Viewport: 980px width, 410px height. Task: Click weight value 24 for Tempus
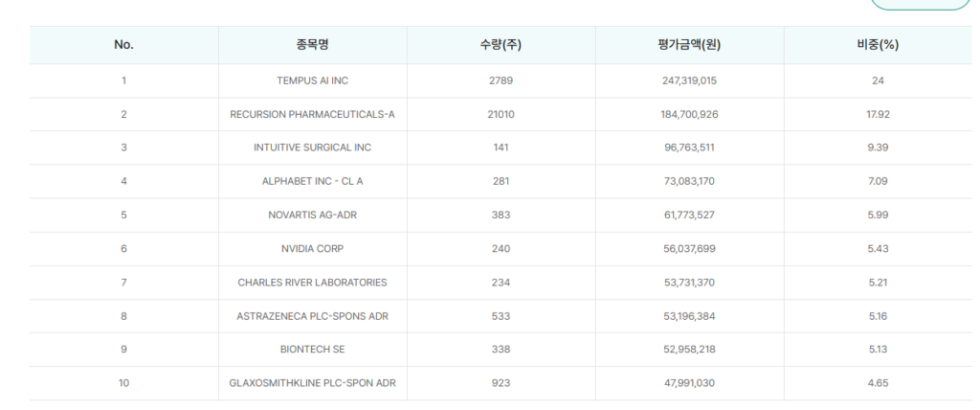click(879, 80)
